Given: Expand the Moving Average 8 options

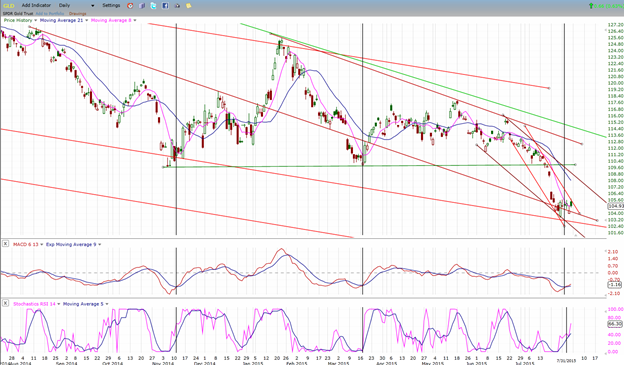Looking at the screenshot, I should pyautogui.click(x=135, y=20).
